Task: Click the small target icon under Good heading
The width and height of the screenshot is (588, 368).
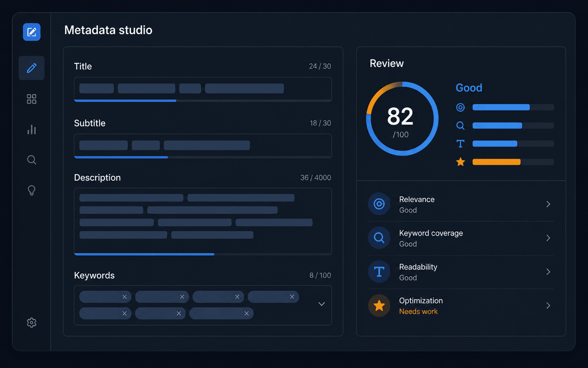Action: 460,107
